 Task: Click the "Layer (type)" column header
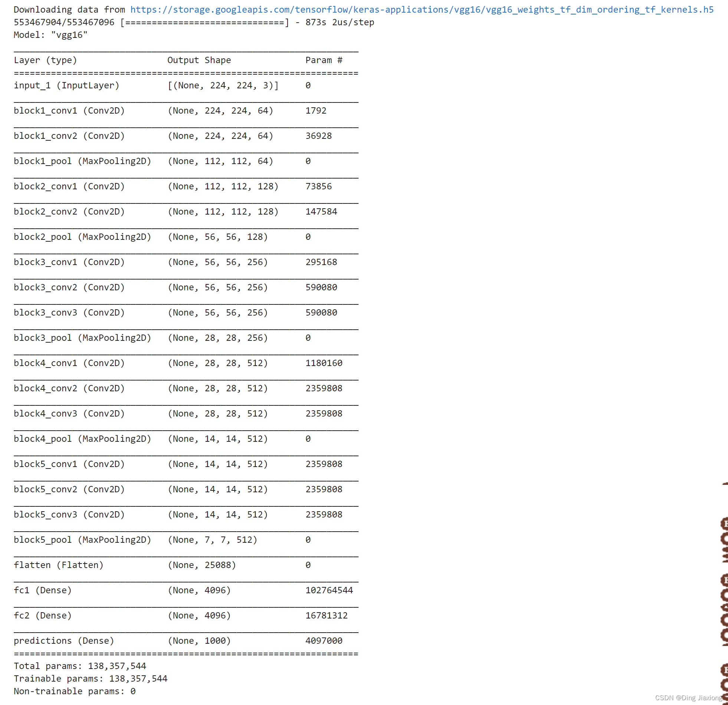[x=45, y=60]
